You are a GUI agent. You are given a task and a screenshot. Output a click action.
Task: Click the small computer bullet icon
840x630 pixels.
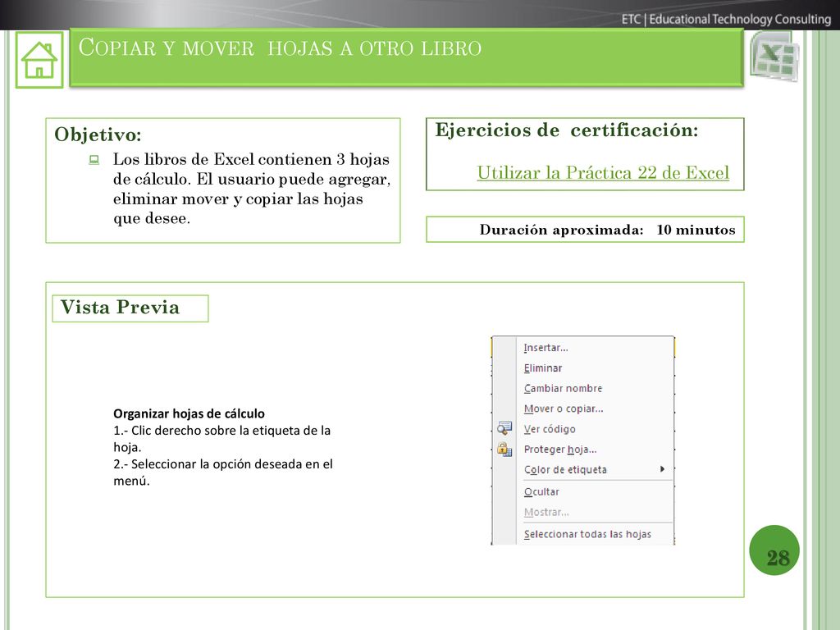coord(94,160)
